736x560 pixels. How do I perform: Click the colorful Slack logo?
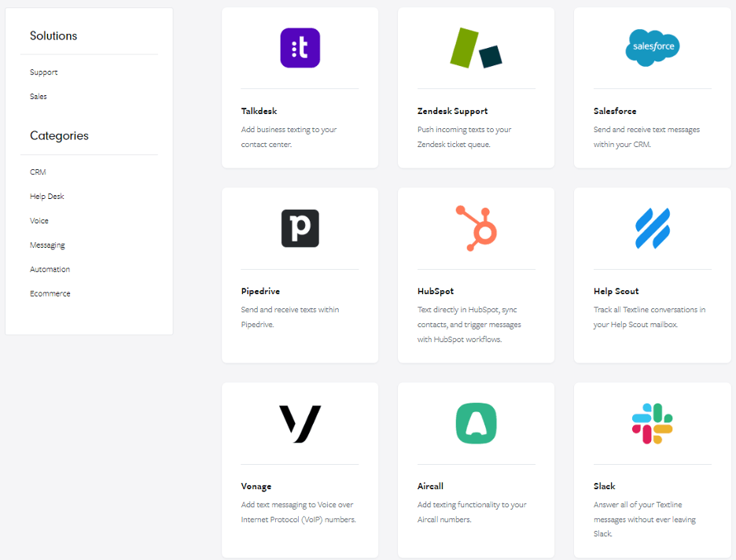652,423
